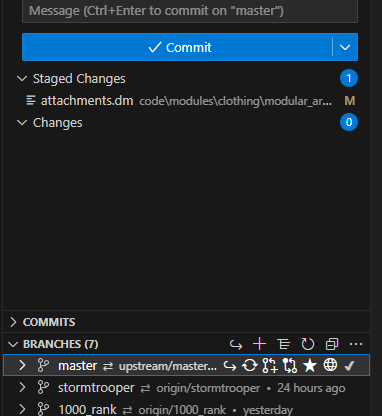The width and height of the screenshot is (382, 416).
Task: Focus the commit message input field
Action: point(190,11)
